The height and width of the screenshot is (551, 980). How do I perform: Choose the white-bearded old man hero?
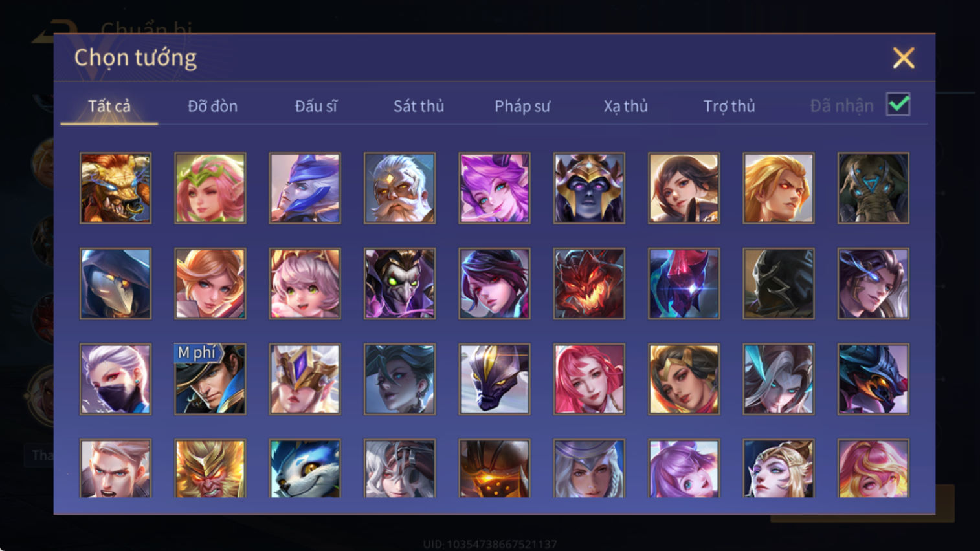(399, 188)
